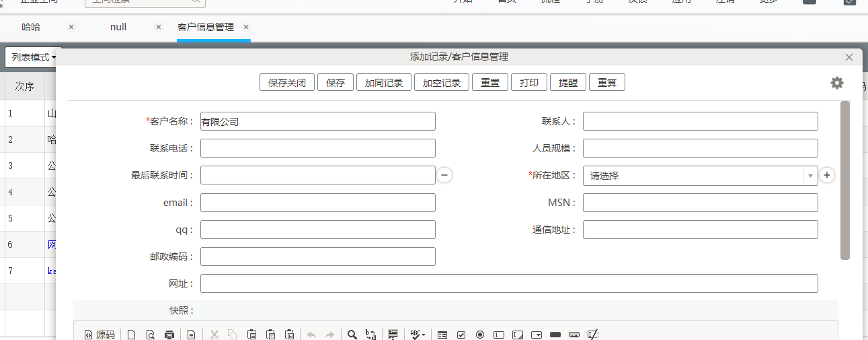Focus the 联系电话 input field
Viewport: 868px width, 340px height.
coord(318,148)
